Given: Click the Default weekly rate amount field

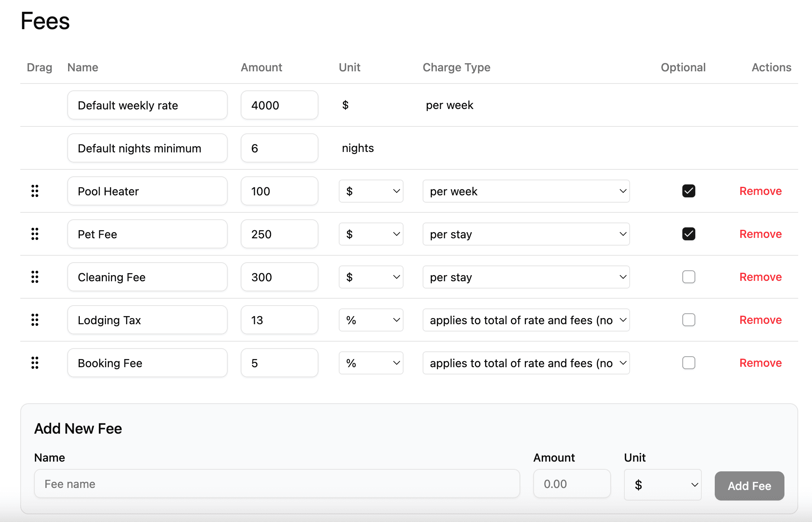Looking at the screenshot, I should [x=279, y=105].
